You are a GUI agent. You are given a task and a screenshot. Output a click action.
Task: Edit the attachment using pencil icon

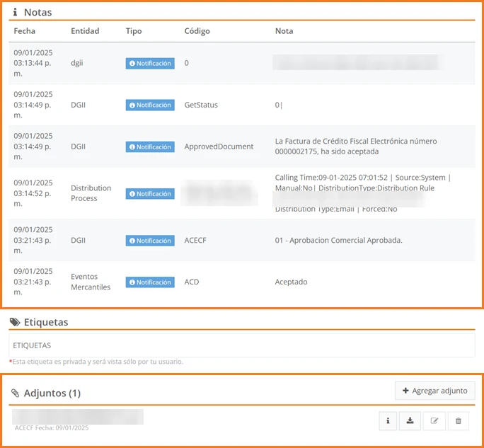point(434,420)
